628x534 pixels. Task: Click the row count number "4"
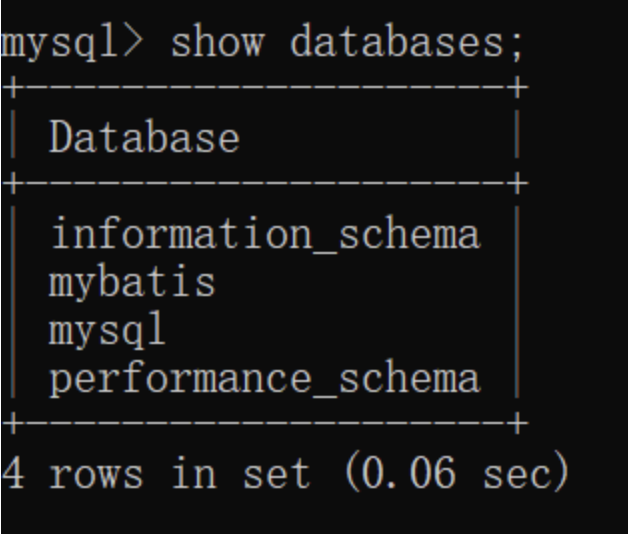[x=13, y=472]
